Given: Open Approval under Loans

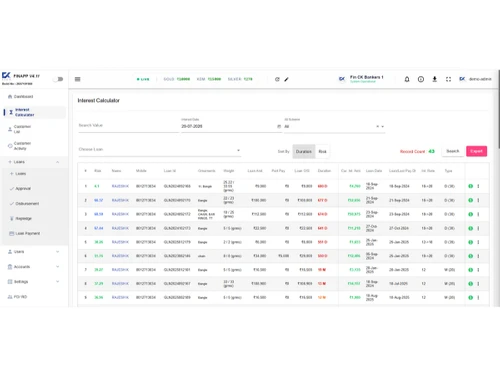Looking at the screenshot, I should pos(20,189).
